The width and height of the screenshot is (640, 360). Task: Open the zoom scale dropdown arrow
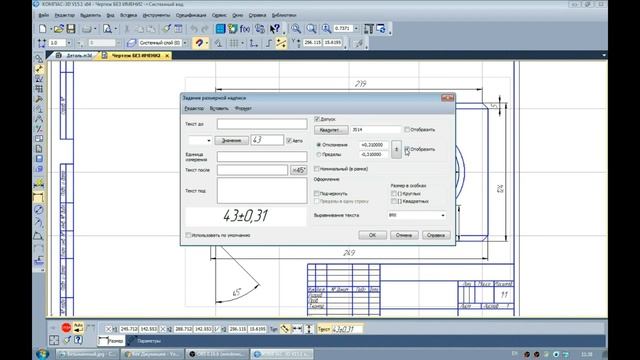356,29
